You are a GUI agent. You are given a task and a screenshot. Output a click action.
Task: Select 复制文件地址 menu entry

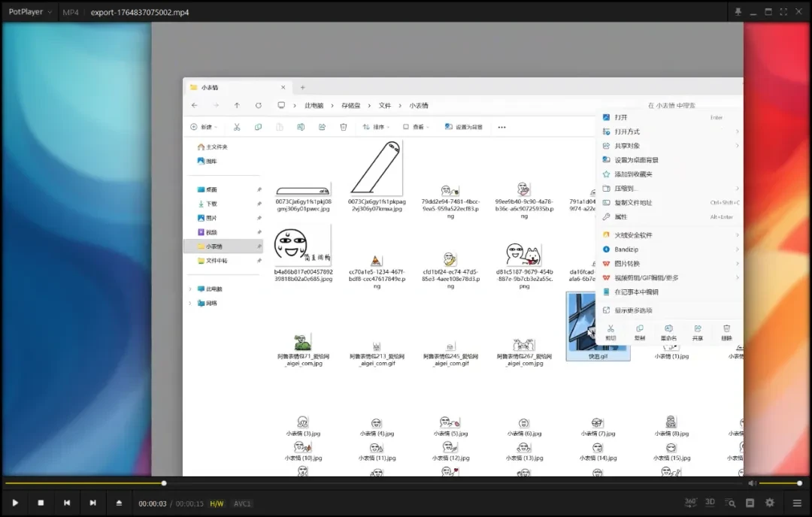click(x=669, y=203)
